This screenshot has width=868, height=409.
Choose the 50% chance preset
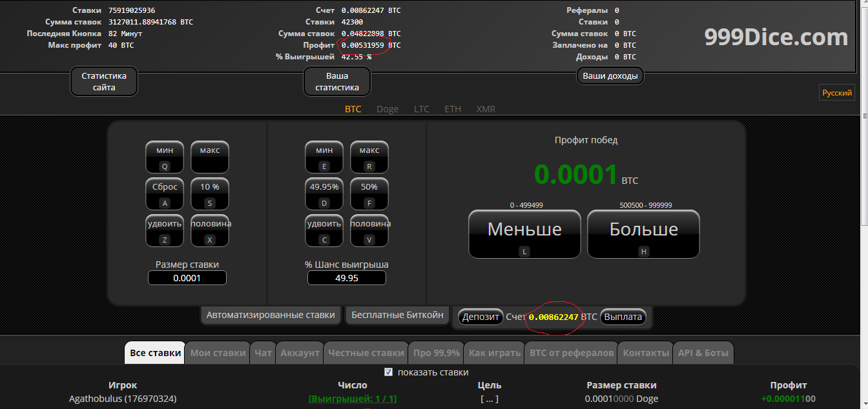point(369,194)
